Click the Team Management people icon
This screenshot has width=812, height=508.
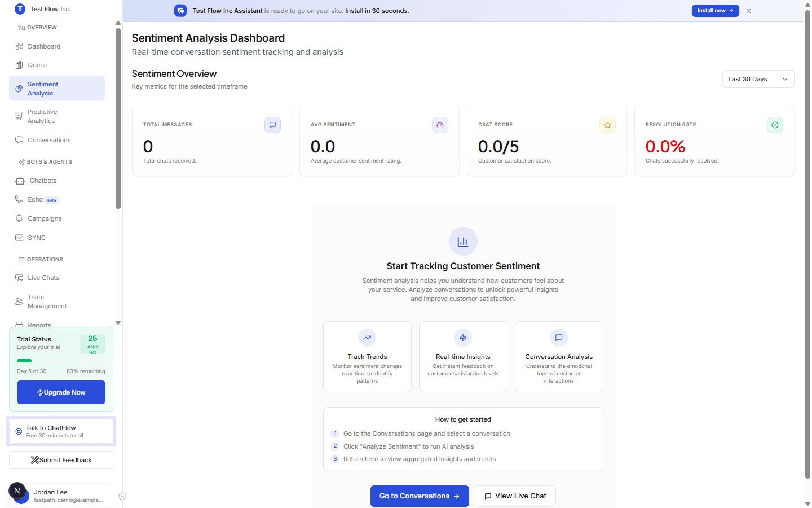click(x=19, y=301)
